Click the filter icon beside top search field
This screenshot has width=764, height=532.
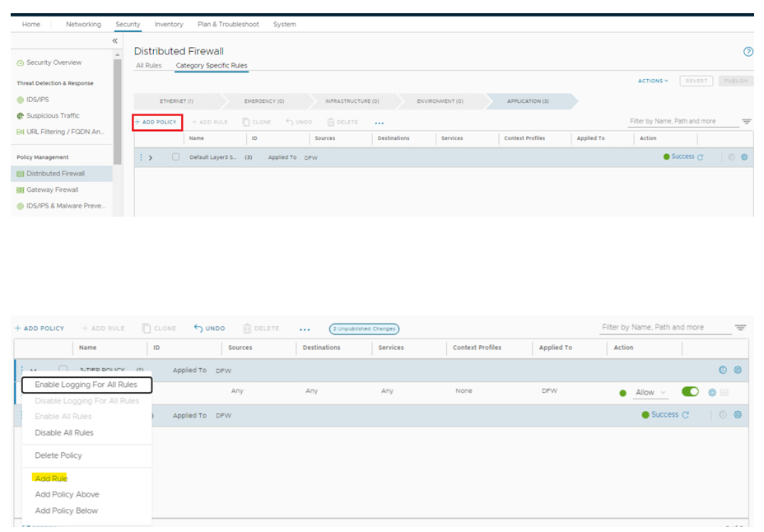[746, 122]
